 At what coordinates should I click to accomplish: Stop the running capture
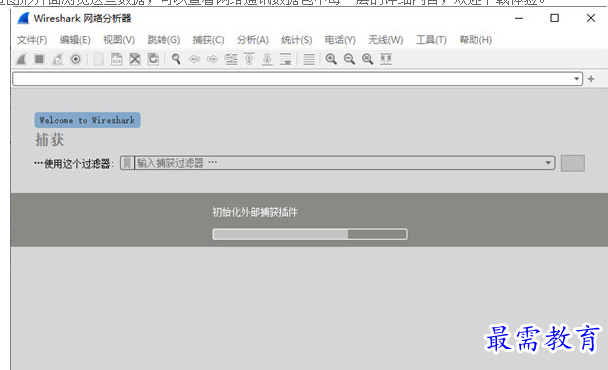tap(39, 59)
